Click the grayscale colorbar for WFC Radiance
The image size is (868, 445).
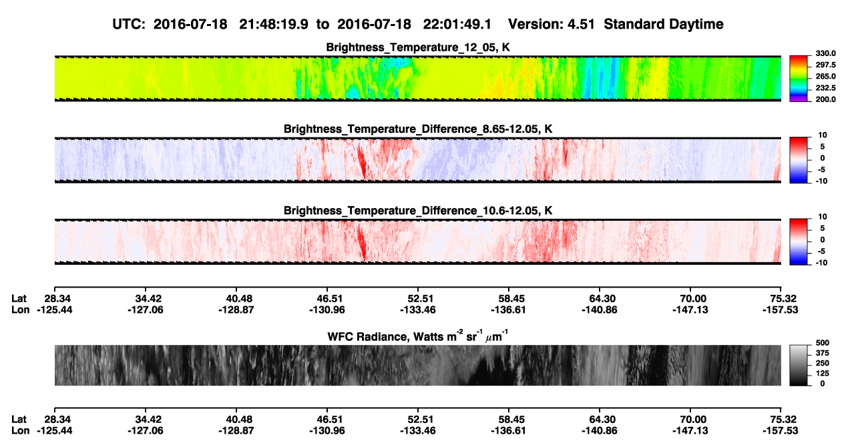coord(799,365)
